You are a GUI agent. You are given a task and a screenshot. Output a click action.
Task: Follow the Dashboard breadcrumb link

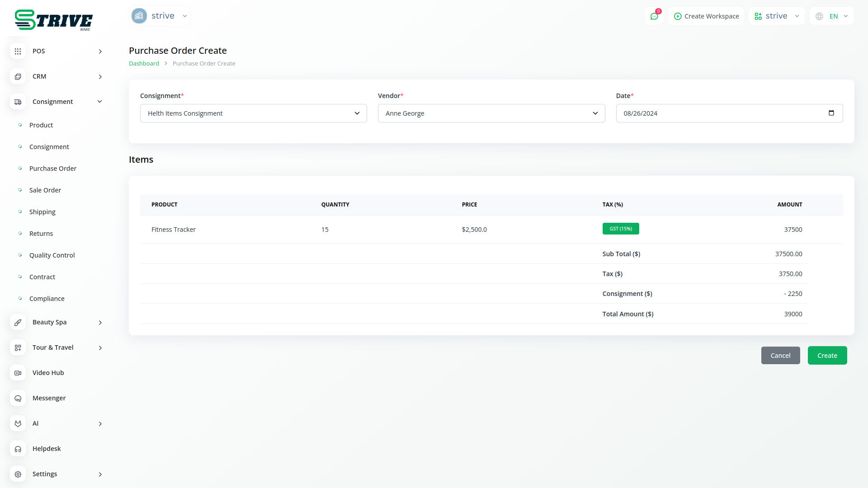(x=144, y=63)
